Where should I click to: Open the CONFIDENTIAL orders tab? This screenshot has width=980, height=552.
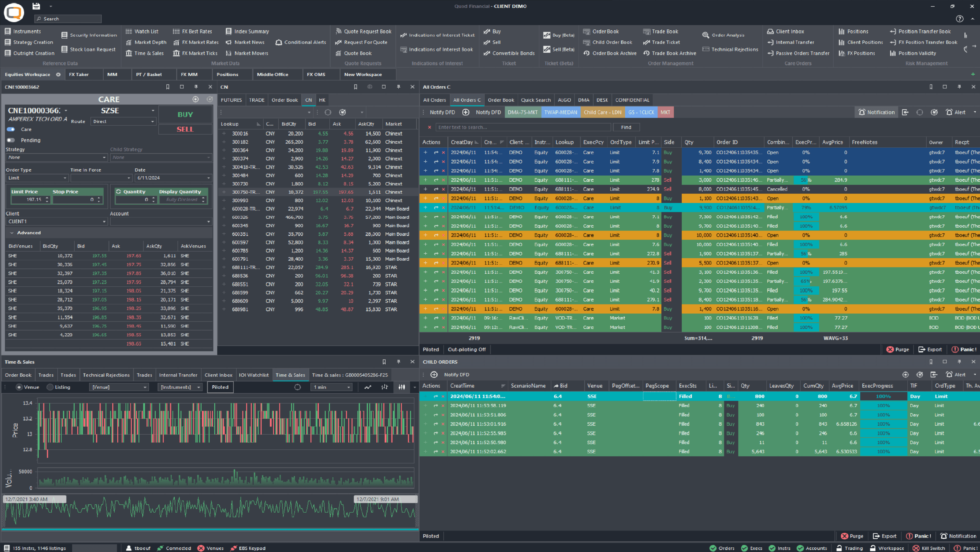coord(632,100)
